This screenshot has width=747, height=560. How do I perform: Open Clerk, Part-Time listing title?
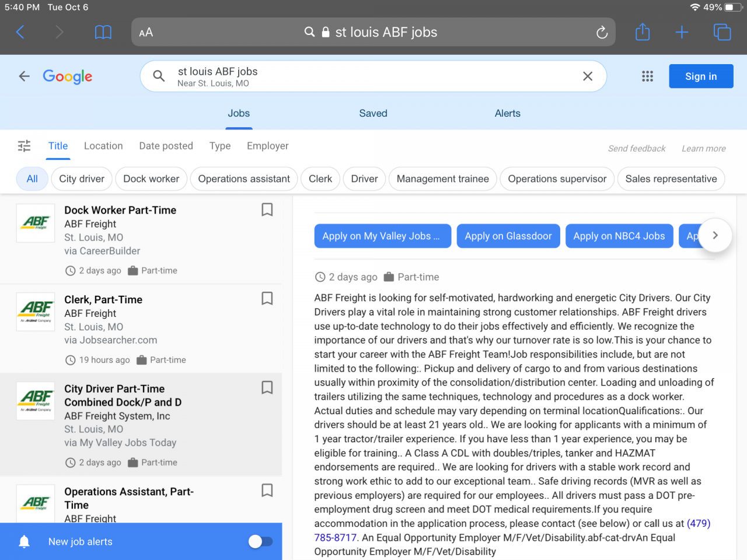pos(103,299)
